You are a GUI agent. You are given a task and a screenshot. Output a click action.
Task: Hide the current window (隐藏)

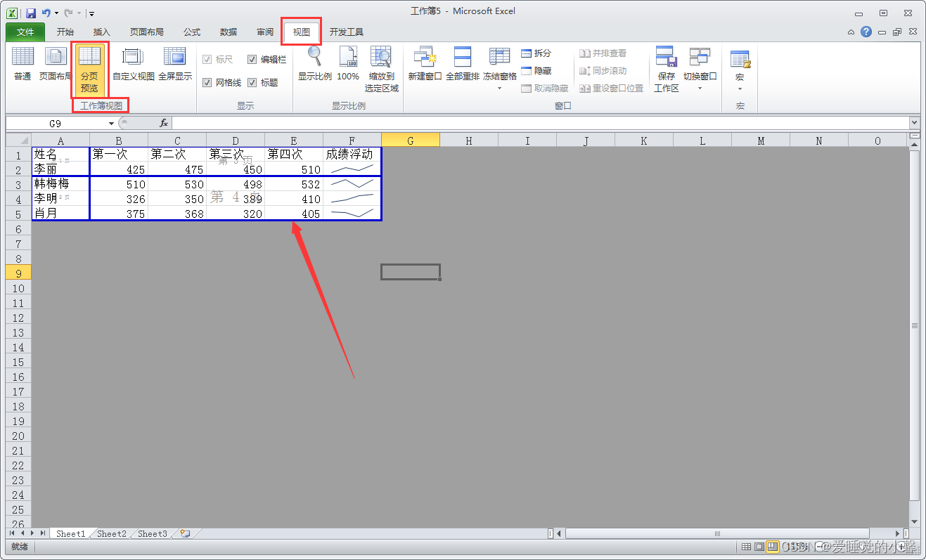click(536, 71)
